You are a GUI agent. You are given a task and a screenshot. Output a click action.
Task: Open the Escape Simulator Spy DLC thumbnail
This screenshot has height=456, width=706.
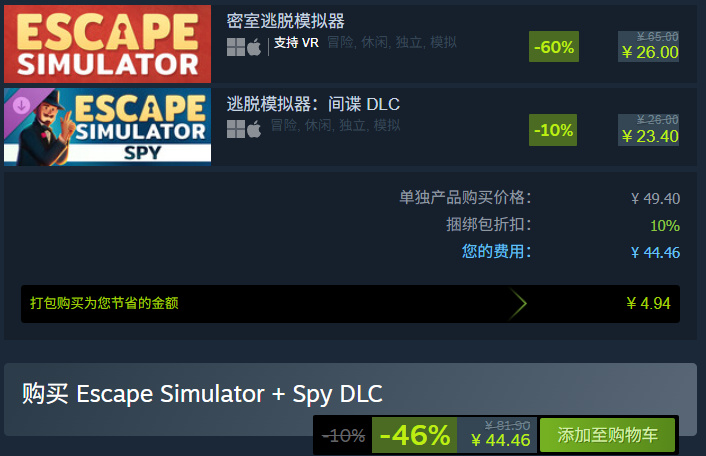(108, 127)
